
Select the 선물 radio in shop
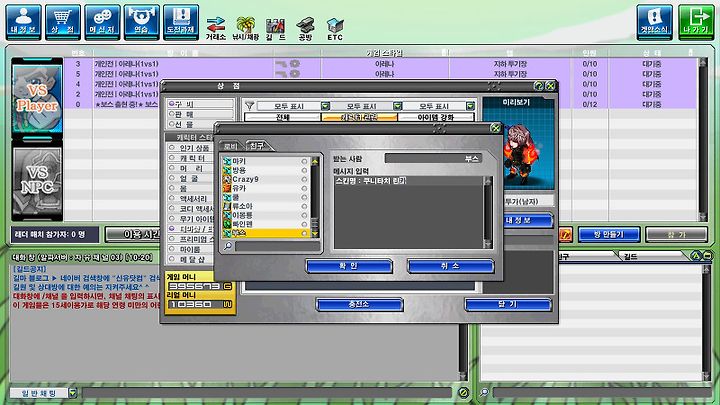(x=172, y=124)
